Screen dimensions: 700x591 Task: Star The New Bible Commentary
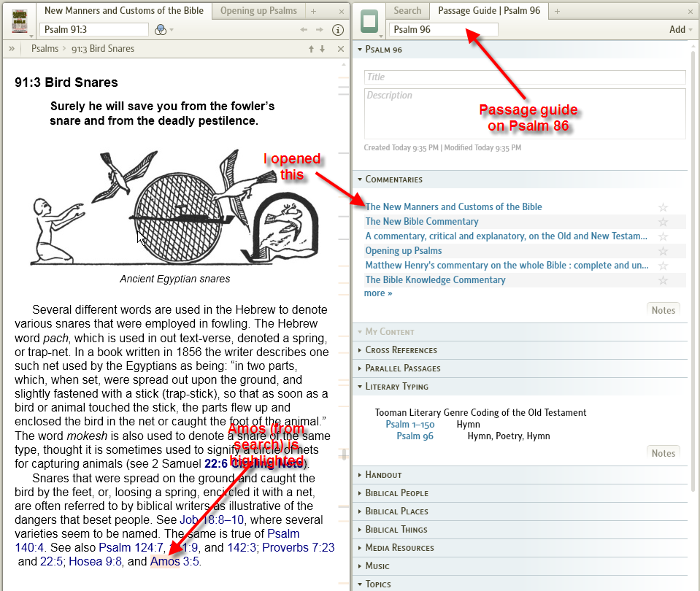coord(663,221)
